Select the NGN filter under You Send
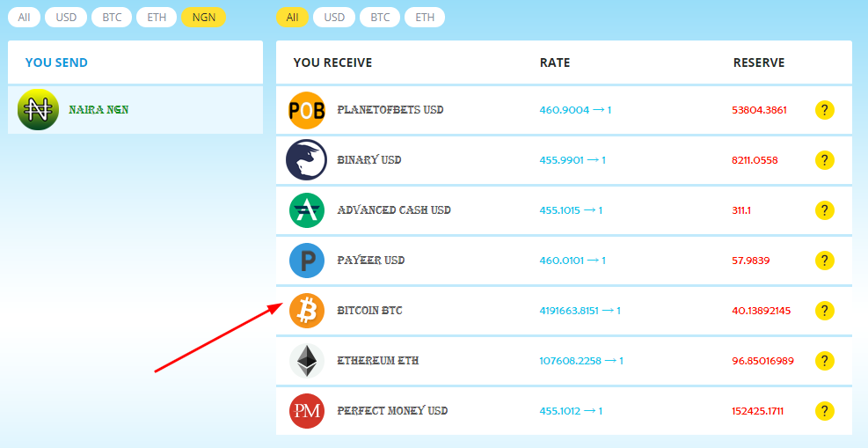 tap(204, 18)
